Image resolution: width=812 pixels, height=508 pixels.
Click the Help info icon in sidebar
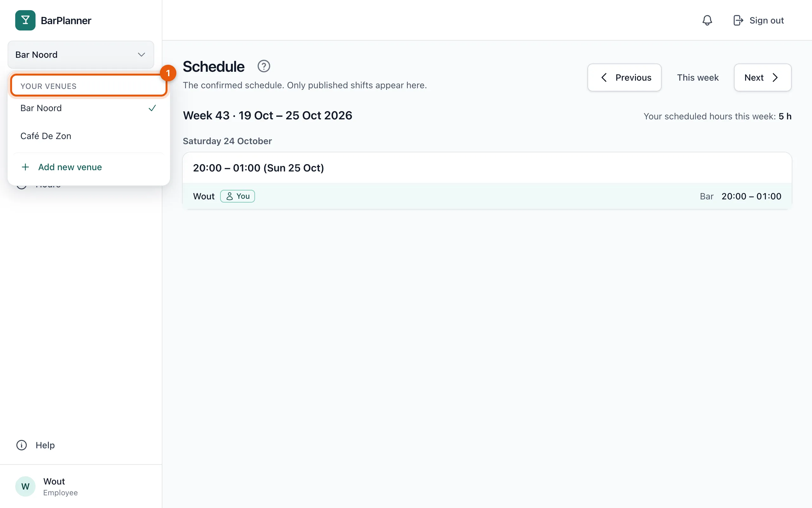22,445
